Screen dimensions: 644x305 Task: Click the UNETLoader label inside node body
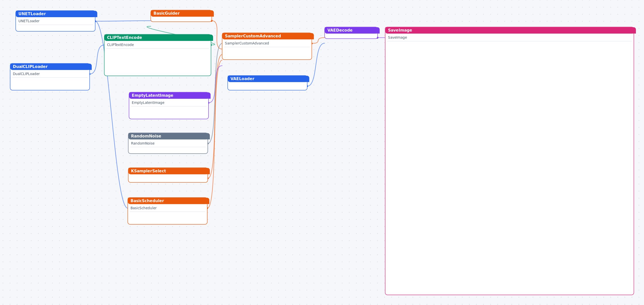pyautogui.click(x=29, y=21)
